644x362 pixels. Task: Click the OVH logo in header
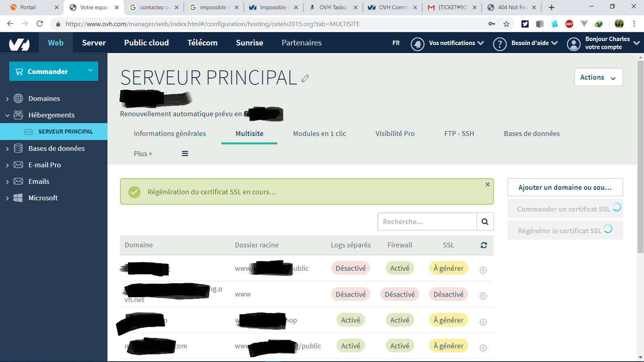click(x=19, y=43)
